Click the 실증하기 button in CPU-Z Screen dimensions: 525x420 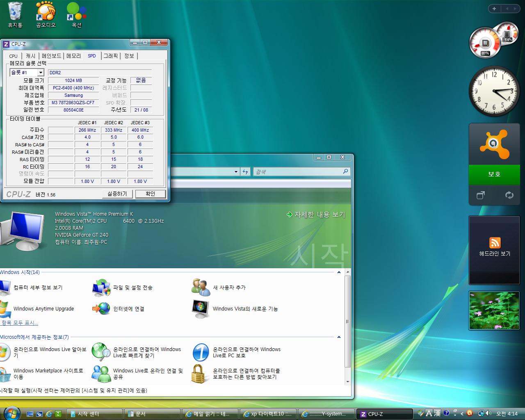[117, 194]
